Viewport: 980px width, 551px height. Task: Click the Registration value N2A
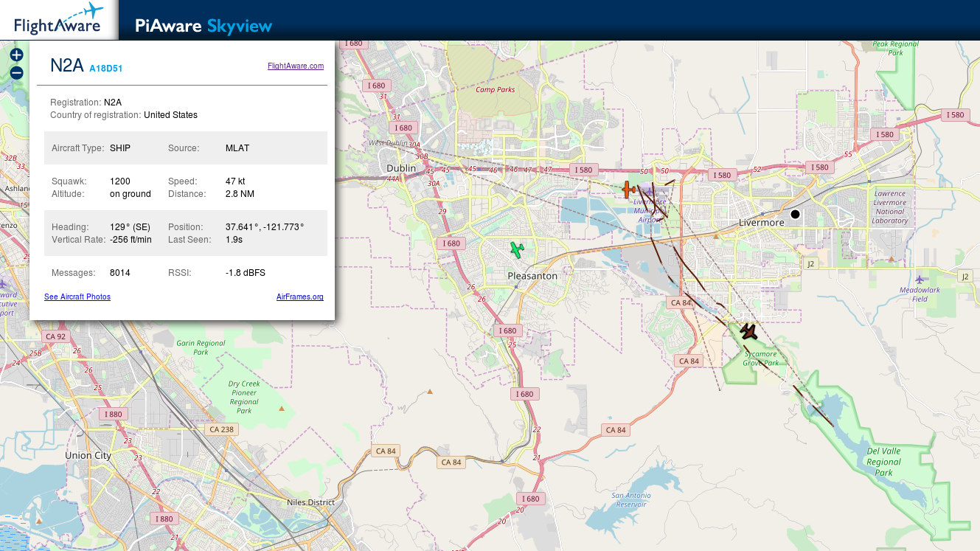[113, 103]
